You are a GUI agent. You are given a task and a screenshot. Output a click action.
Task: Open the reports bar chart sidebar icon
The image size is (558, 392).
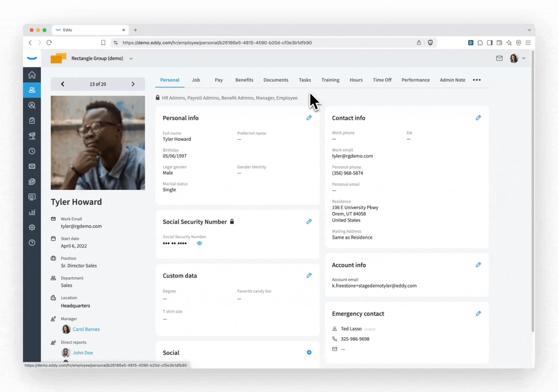coord(32,212)
